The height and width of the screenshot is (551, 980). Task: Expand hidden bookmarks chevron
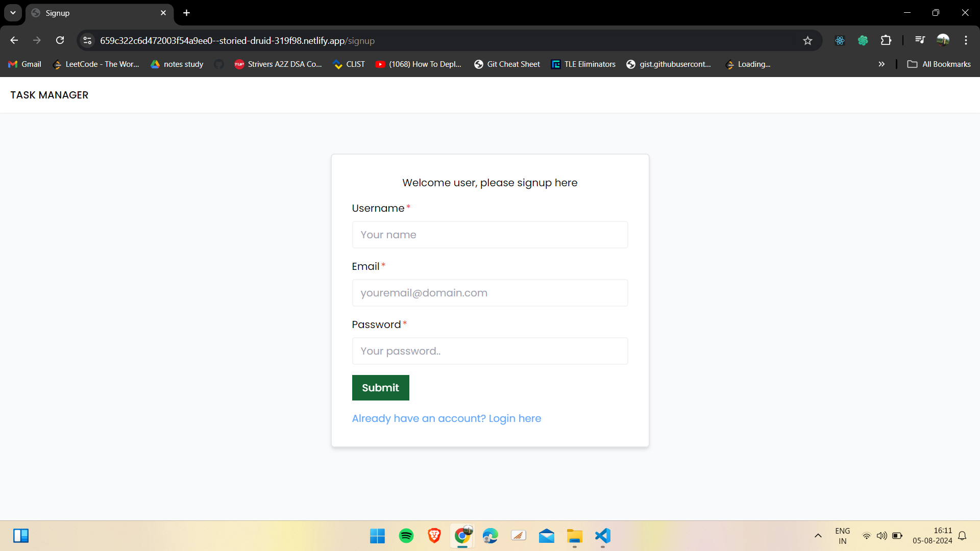point(881,64)
